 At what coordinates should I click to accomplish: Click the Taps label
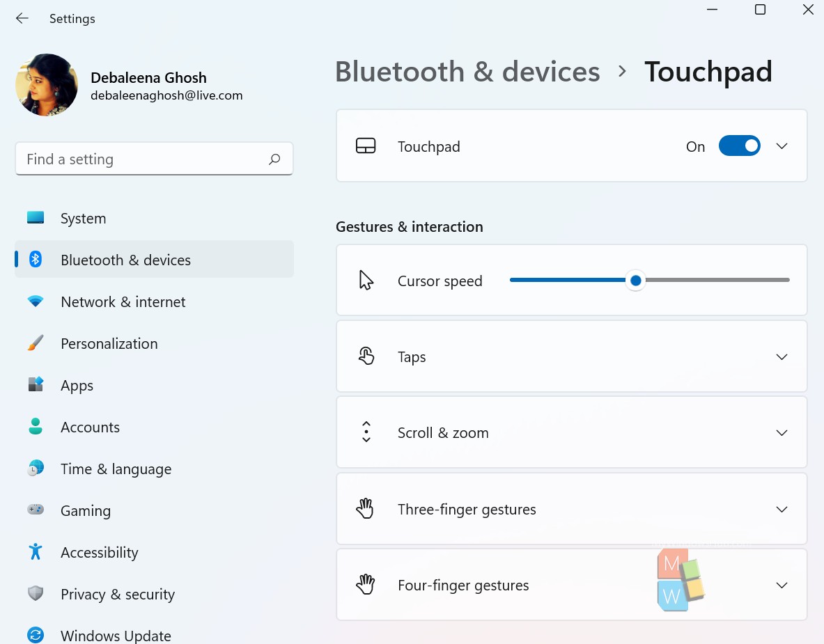pyautogui.click(x=412, y=357)
